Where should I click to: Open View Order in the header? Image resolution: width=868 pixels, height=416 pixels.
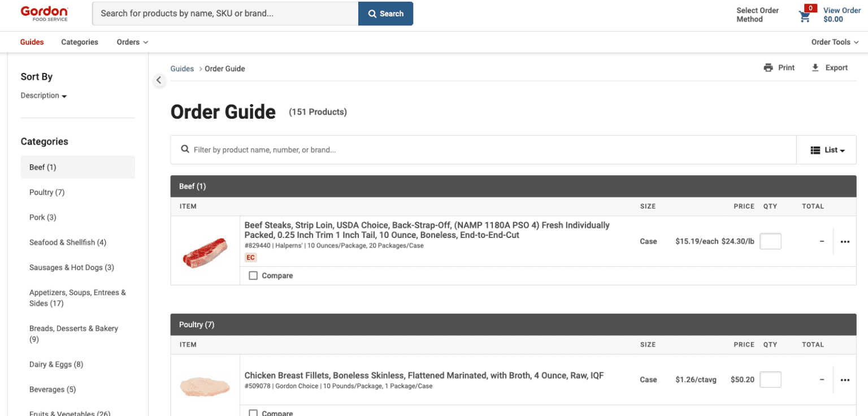pos(842,14)
